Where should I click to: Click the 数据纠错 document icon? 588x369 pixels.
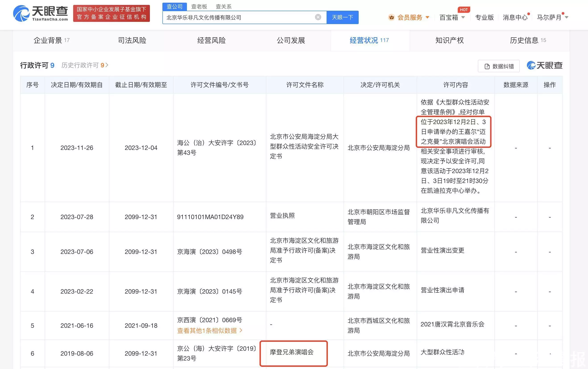coord(487,66)
